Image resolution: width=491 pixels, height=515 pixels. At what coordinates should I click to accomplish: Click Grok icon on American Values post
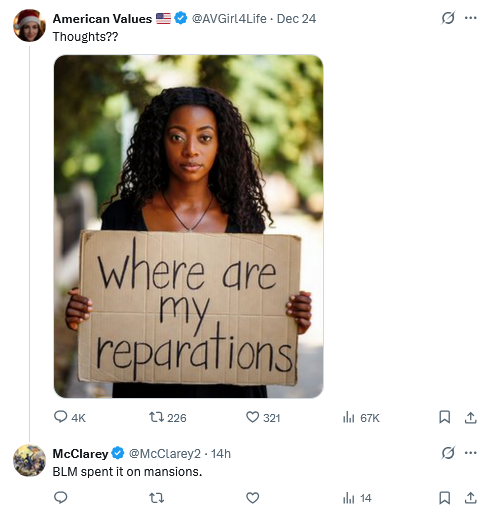[x=448, y=18]
